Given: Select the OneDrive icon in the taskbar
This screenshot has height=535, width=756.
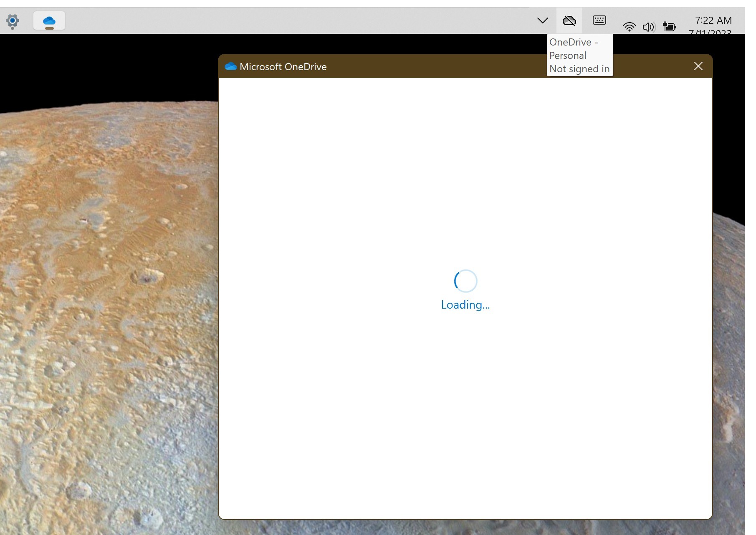Looking at the screenshot, I should 49,20.
